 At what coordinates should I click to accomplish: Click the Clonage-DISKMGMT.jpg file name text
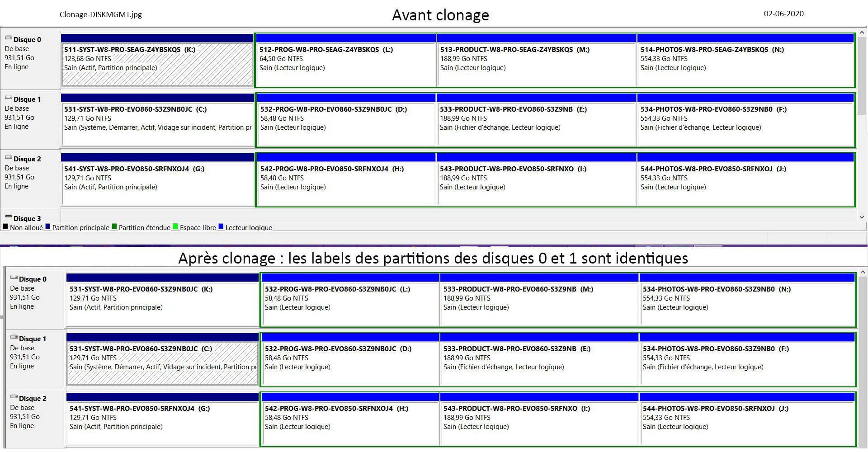coord(101,14)
